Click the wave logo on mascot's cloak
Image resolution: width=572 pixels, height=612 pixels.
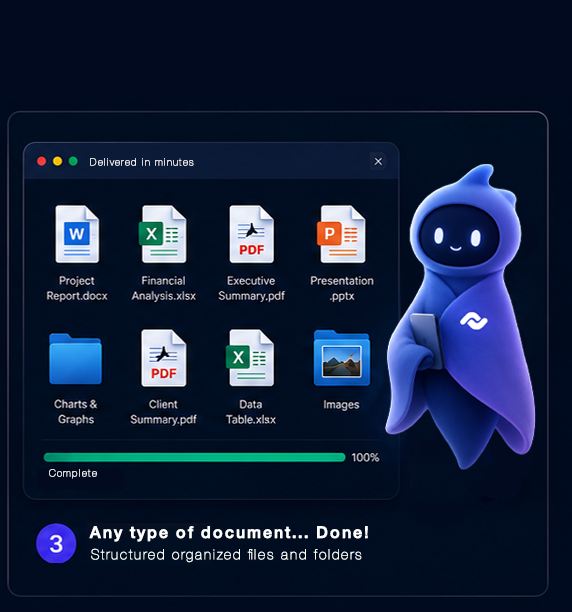(473, 321)
